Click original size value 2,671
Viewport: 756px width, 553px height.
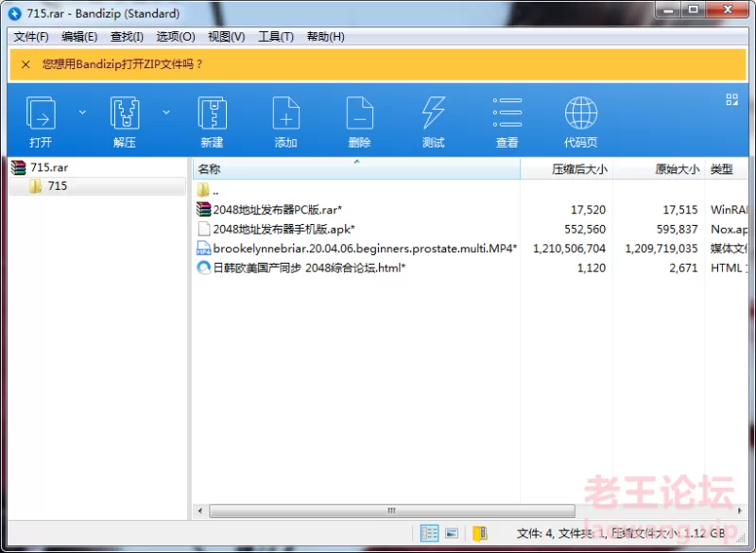pos(683,268)
